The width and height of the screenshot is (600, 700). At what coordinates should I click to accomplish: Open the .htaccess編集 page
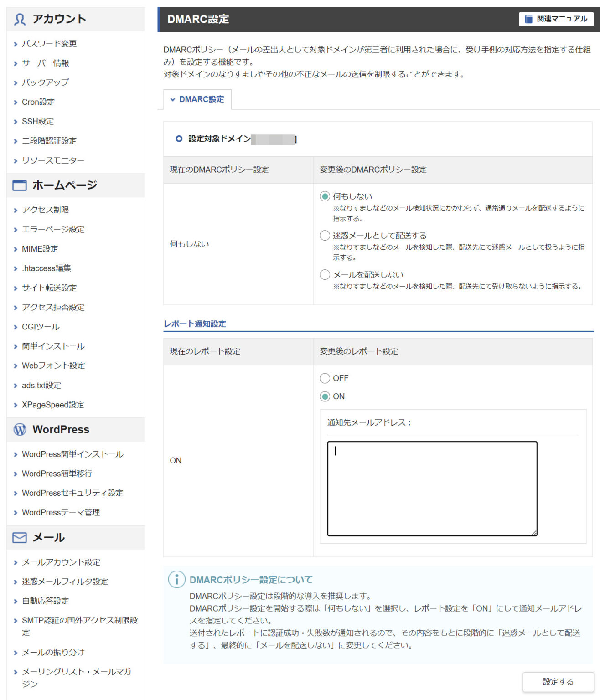[x=46, y=268]
